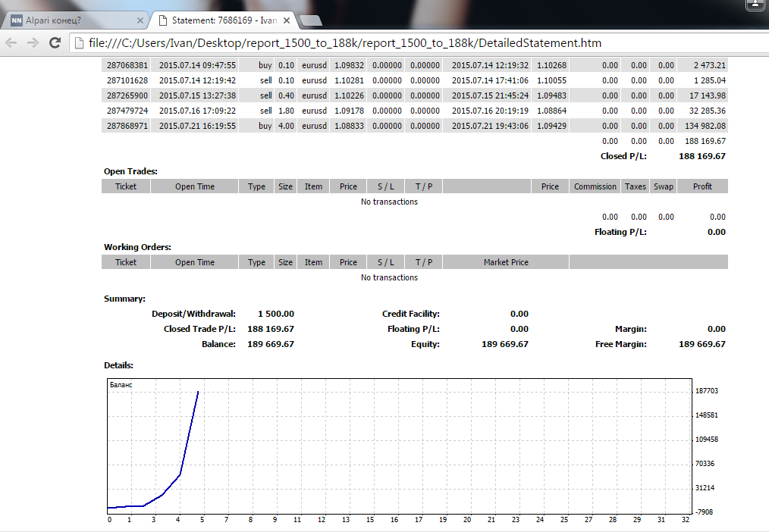The width and height of the screenshot is (769, 532).
Task: Click the Balance value 189 669.67
Action: 271,344
